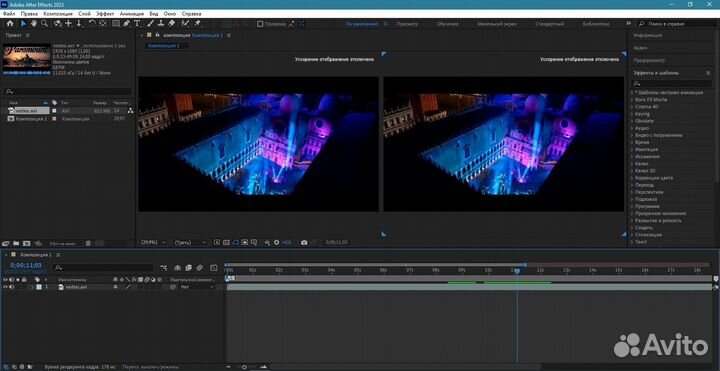720x371 pixels.
Task: Open the resolution (Треть) dropdown
Action: pyautogui.click(x=191, y=242)
